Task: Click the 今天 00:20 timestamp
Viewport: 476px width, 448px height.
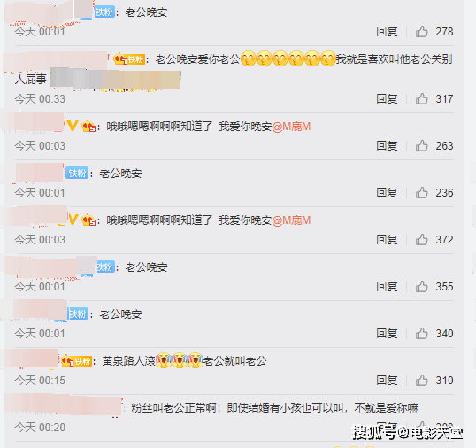Action: coord(40,428)
